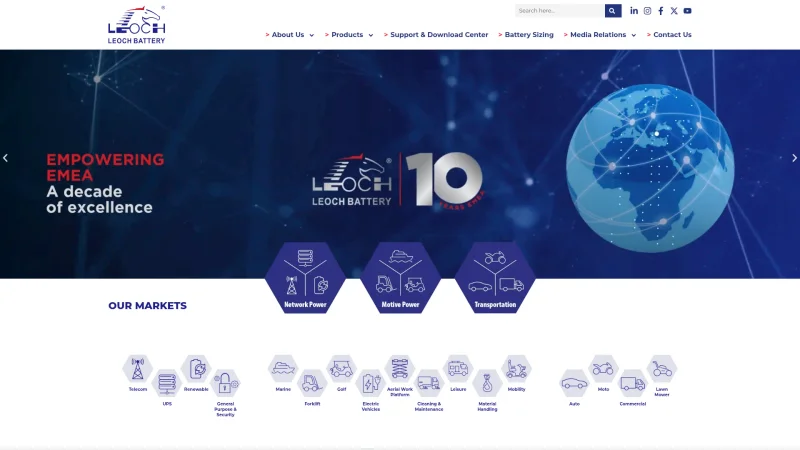This screenshot has width=800, height=450.
Task: Select the UPS market icon
Action: pyautogui.click(x=167, y=383)
